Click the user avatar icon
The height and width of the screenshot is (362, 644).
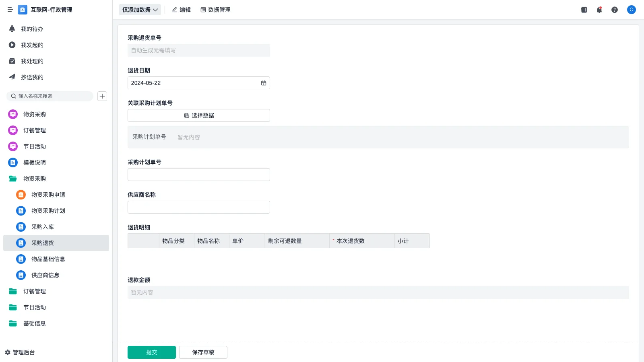(631, 10)
